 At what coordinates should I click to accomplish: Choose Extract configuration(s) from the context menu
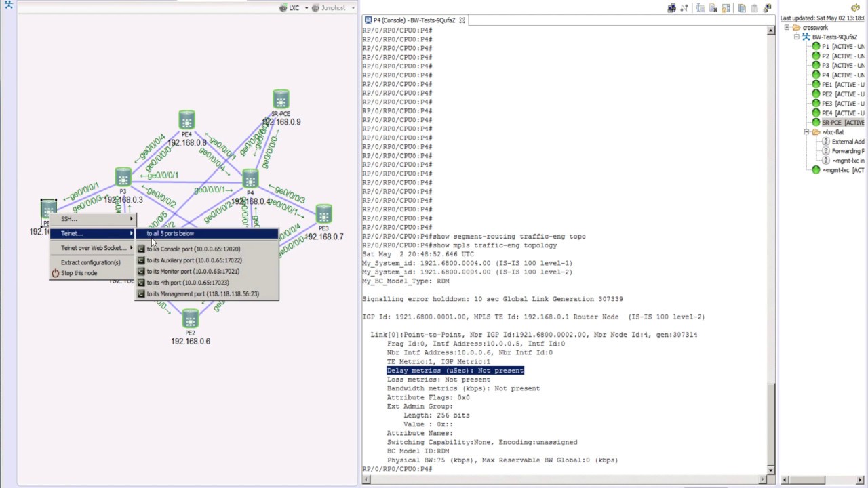point(92,262)
